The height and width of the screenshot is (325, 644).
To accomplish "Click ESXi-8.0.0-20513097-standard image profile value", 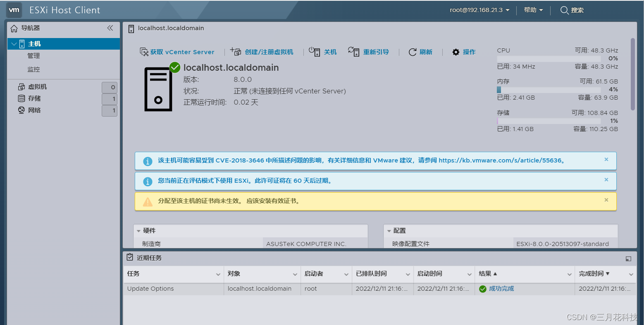I will [563, 244].
